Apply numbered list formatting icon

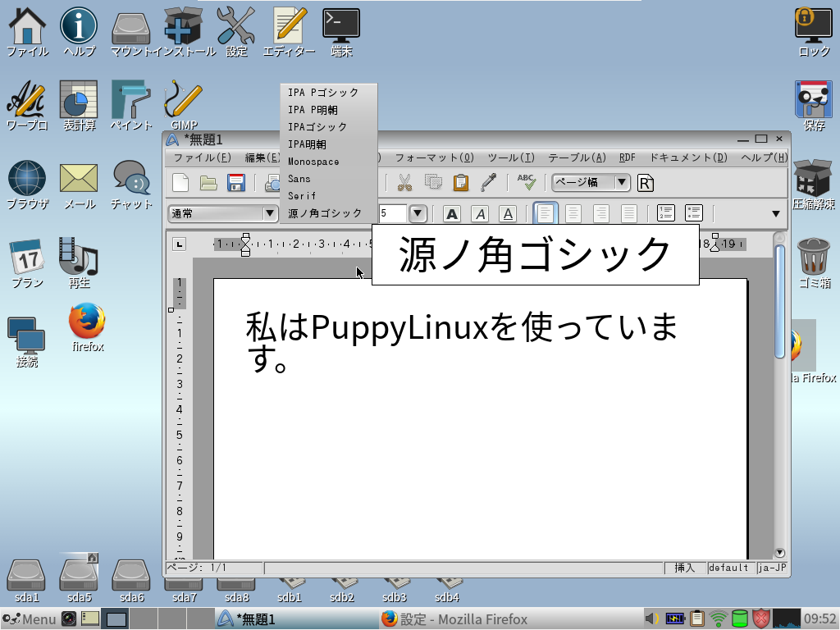click(x=666, y=212)
